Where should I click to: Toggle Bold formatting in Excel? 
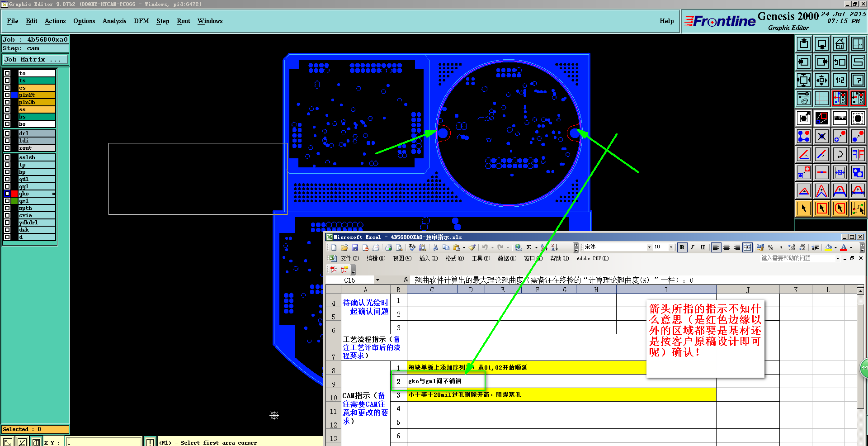[682, 247]
